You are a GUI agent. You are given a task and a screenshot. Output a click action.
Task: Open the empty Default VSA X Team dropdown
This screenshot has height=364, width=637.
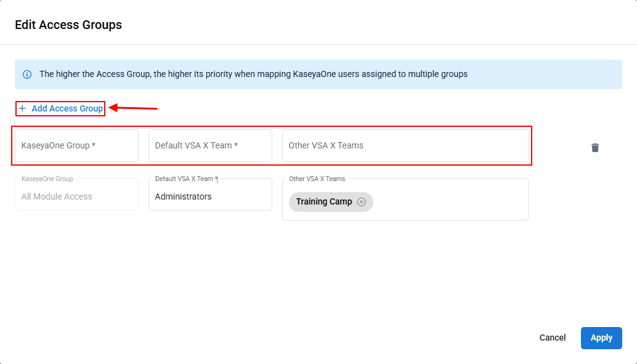tap(210, 146)
